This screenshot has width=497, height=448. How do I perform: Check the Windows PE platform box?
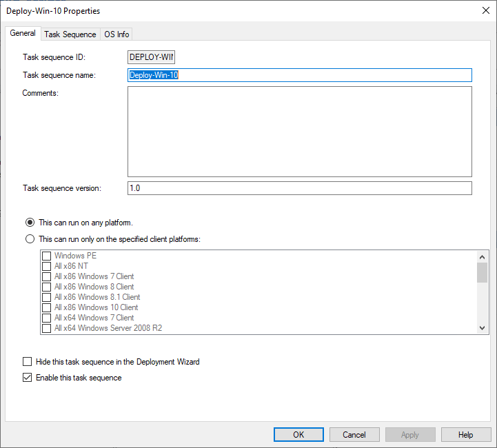(47, 256)
